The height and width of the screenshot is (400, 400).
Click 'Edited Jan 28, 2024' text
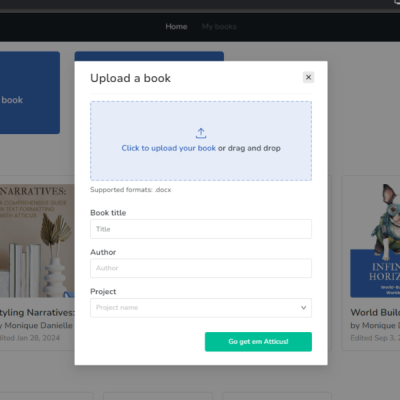pyautogui.click(x=30, y=338)
